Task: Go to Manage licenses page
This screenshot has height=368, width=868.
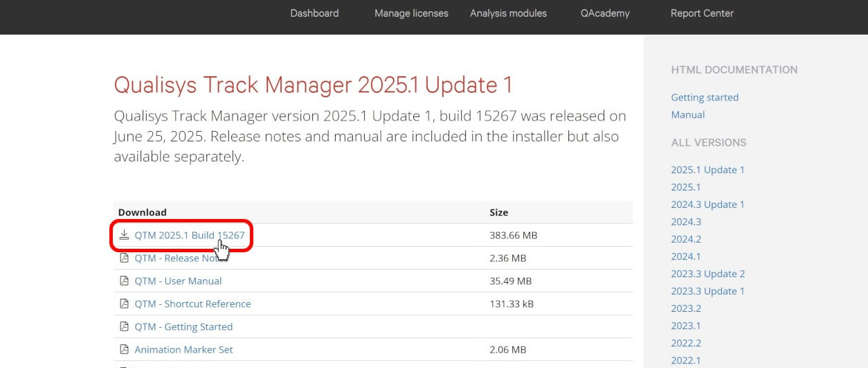Action: [411, 13]
